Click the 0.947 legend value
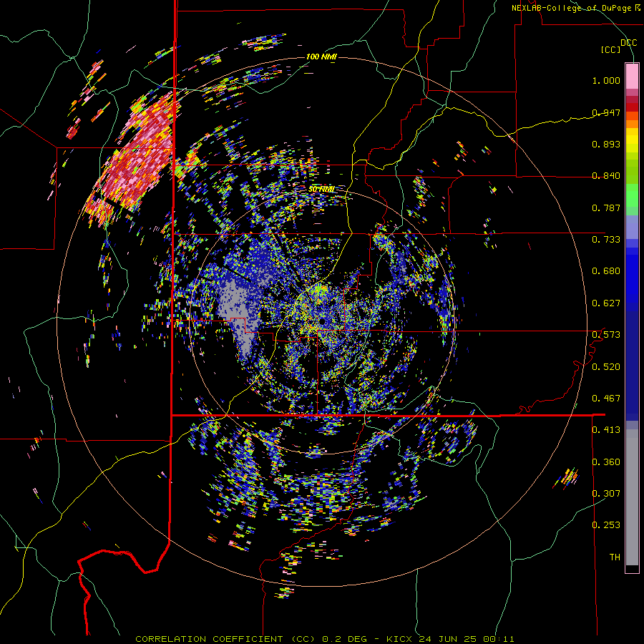 tap(606, 112)
